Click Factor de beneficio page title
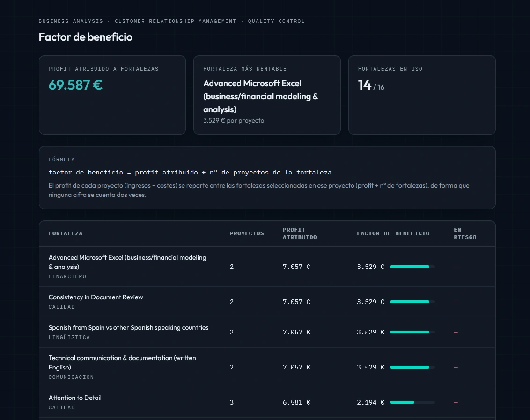This screenshot has width=530, height=420. click(86, 37)
